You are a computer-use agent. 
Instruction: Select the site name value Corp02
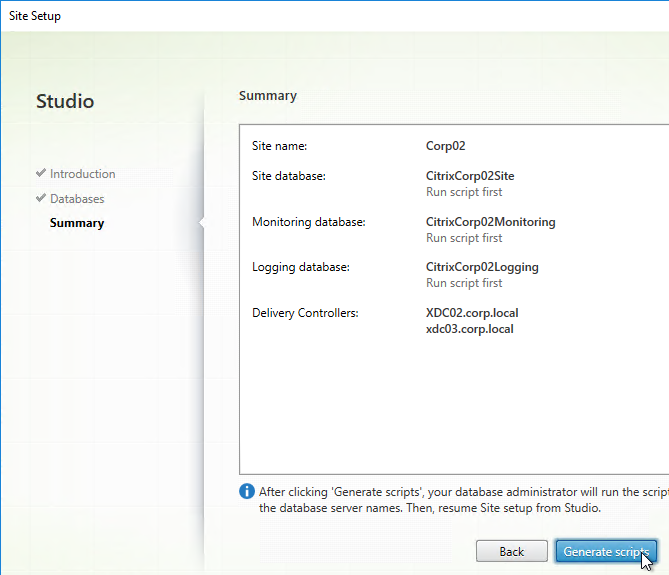tap(445, 146)
